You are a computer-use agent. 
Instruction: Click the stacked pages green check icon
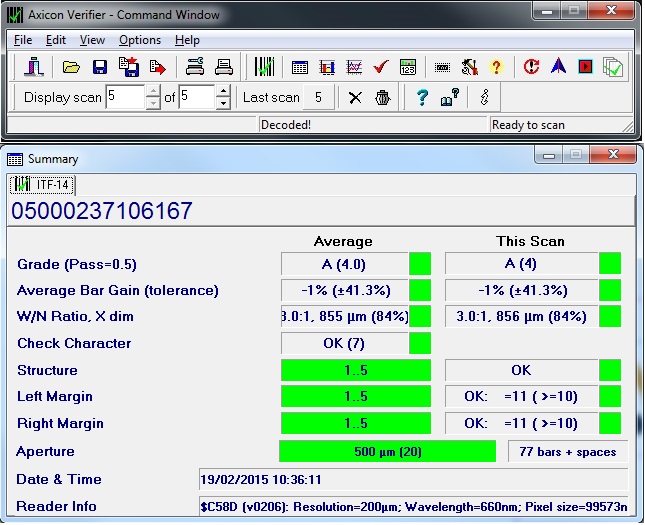click(x=613, y=67)
